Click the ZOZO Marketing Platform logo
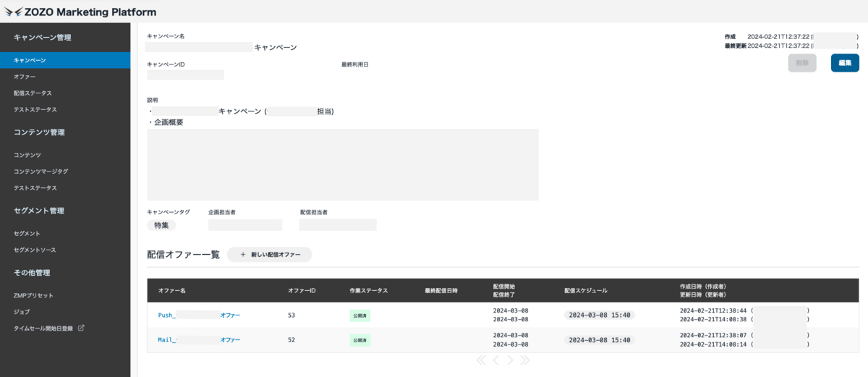 click(x=80, y=12)
